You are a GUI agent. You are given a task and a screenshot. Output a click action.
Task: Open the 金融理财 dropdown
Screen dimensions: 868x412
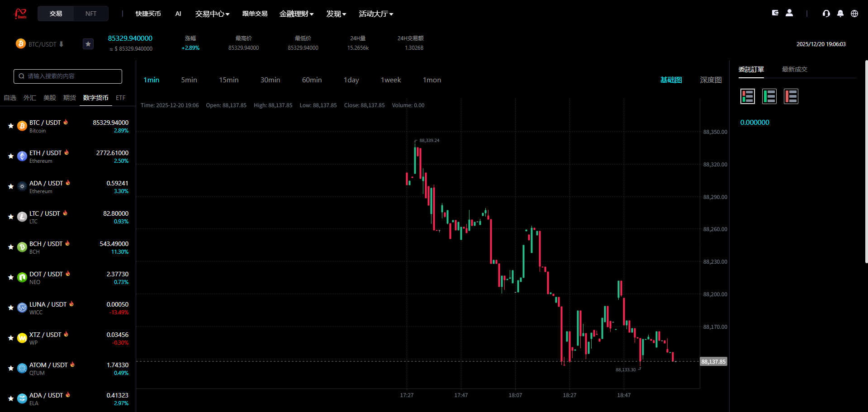297,14
